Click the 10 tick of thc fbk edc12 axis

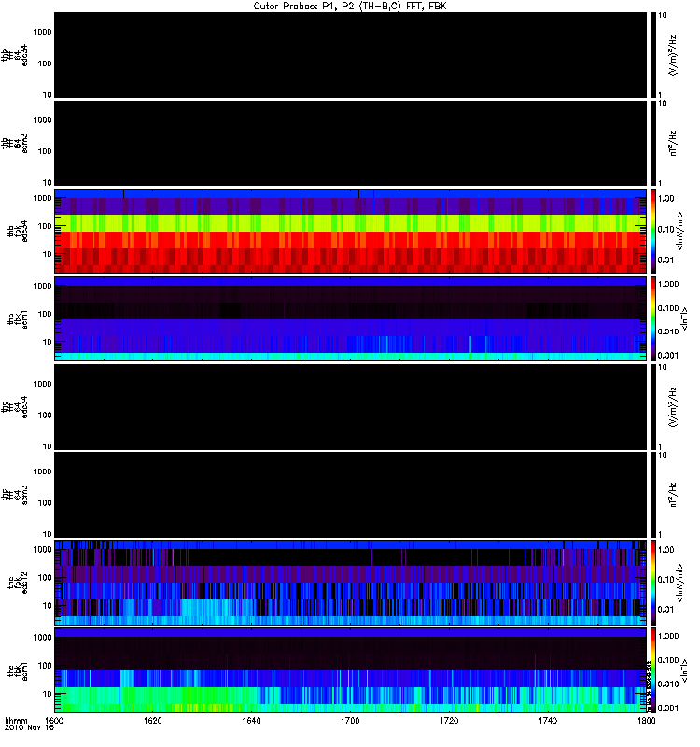[x=47, y=606]
